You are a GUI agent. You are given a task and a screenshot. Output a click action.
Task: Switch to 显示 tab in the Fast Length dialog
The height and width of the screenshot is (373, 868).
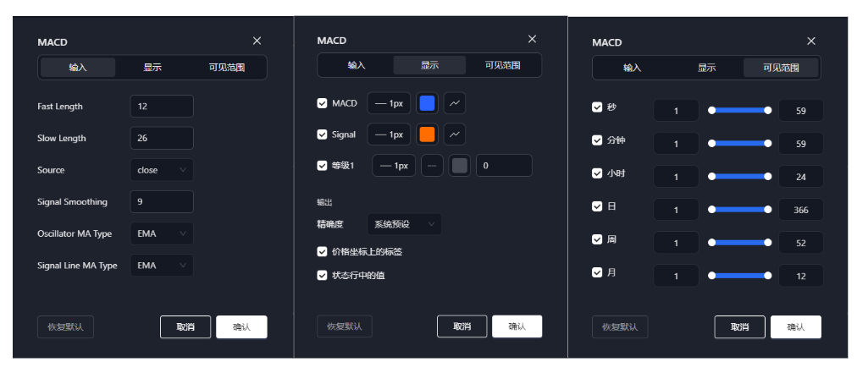click(x=152, y=67)
